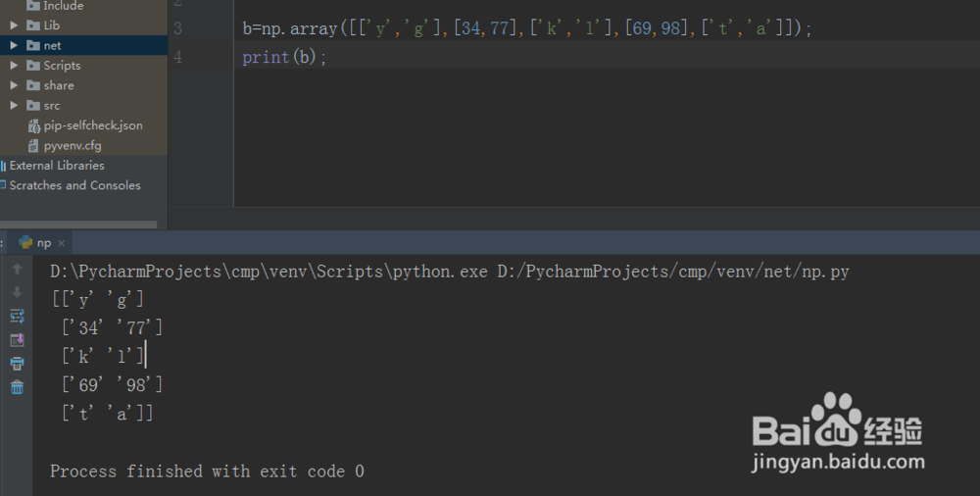The image size is (980, 496).
Task: Clear console with the trash icon
Action: [17, 387]
